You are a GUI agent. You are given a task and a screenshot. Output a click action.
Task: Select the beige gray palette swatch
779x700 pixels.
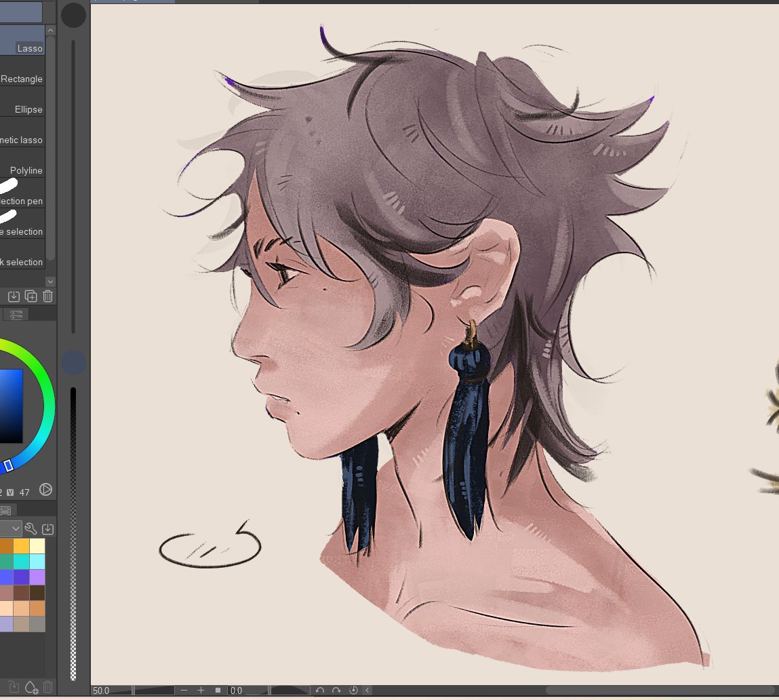[22, 624]
